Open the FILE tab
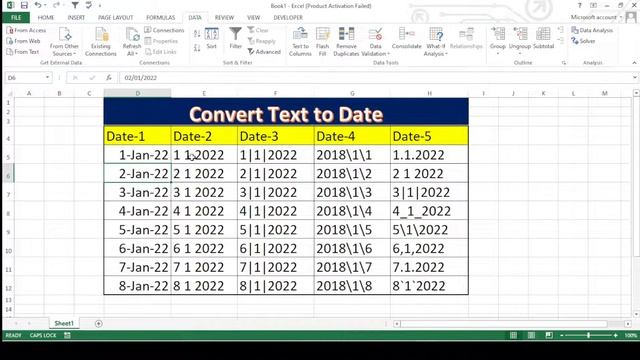Screen dimensions: 640x360 [16, 18]
